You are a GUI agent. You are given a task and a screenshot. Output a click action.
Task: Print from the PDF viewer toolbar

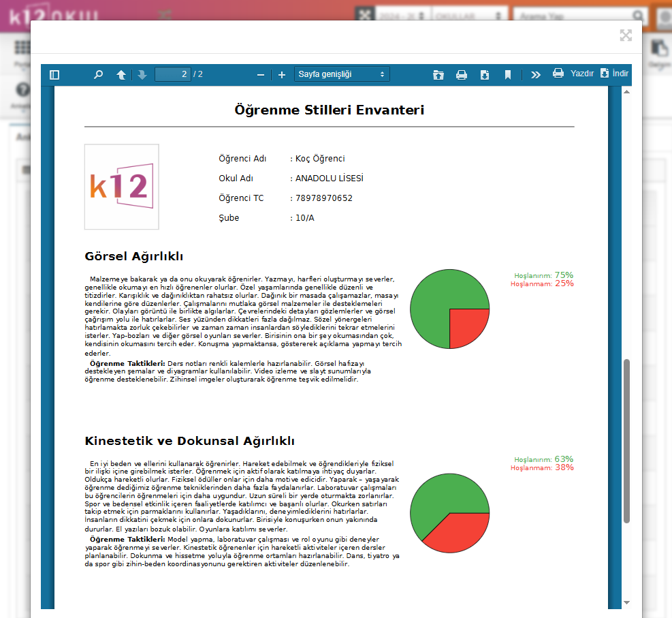tap(462, 75)
